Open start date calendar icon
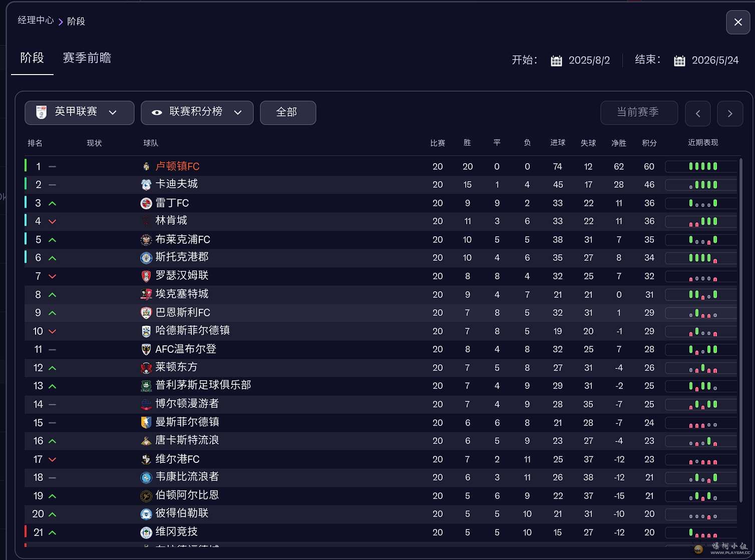The image size is (755, 560). coord(556,61)
